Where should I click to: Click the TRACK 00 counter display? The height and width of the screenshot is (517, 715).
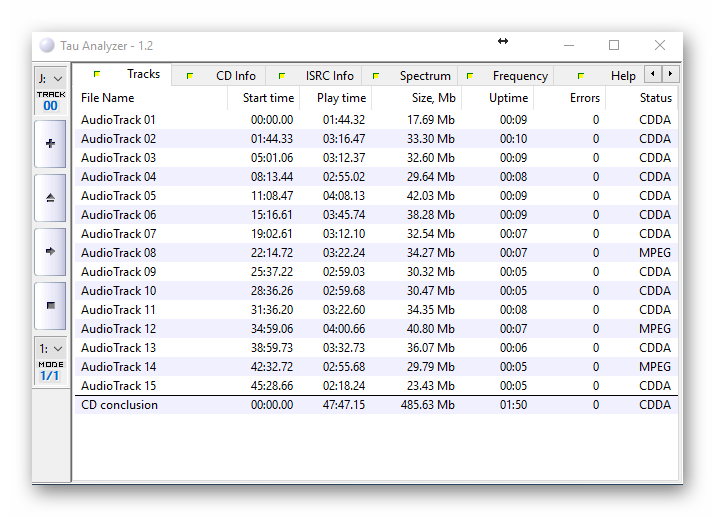pyautogui.click(x=50, y=101)
